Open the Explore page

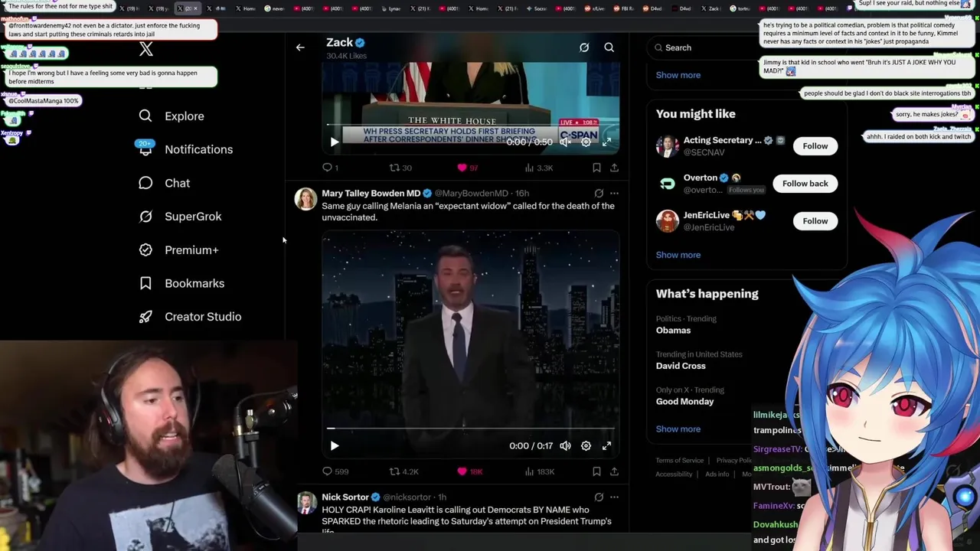[171, 116]
